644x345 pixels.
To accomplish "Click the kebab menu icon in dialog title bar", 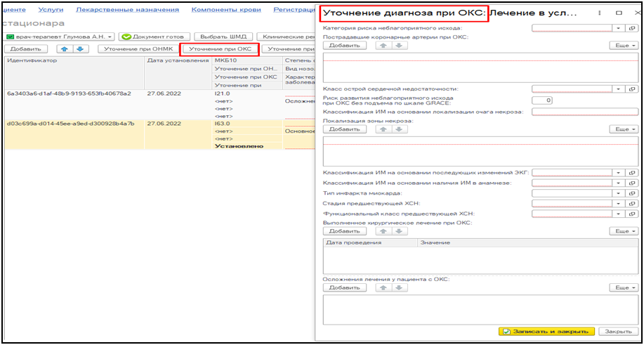I will (602, 13).
